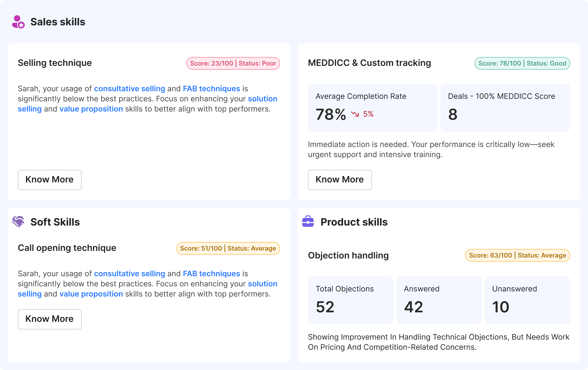Click the Product skills briefcase icon

coord(308,222)
